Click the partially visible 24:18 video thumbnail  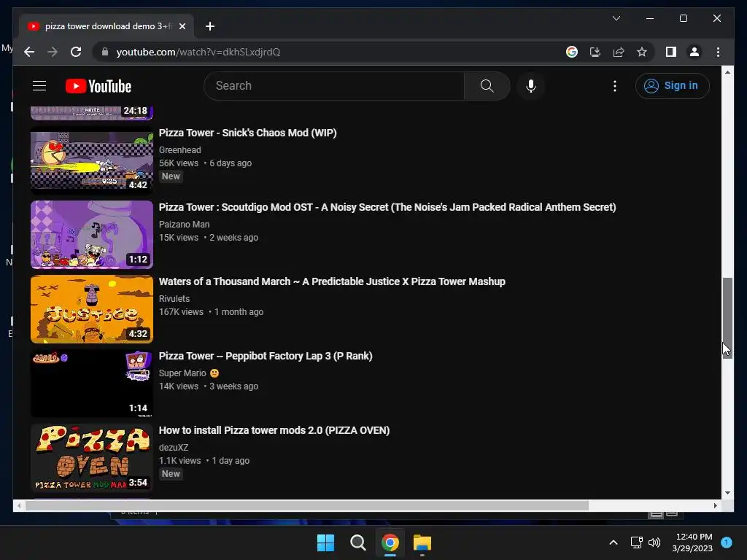click(92, 113)
